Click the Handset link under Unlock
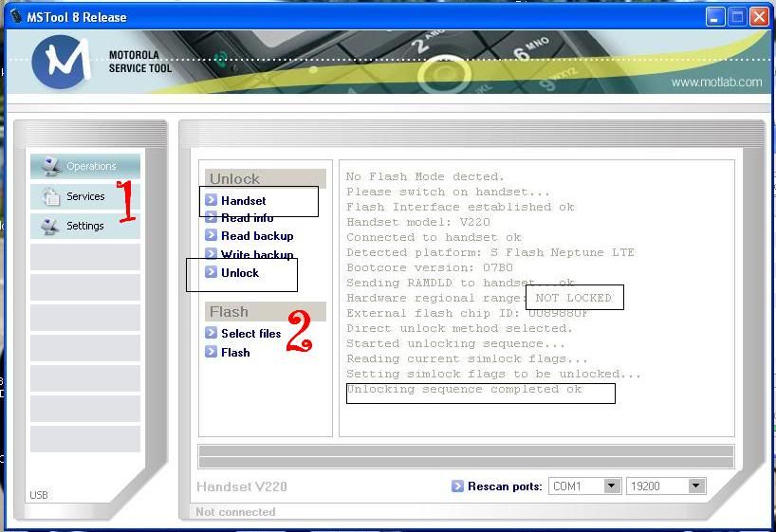 click(x=244, y=201)
